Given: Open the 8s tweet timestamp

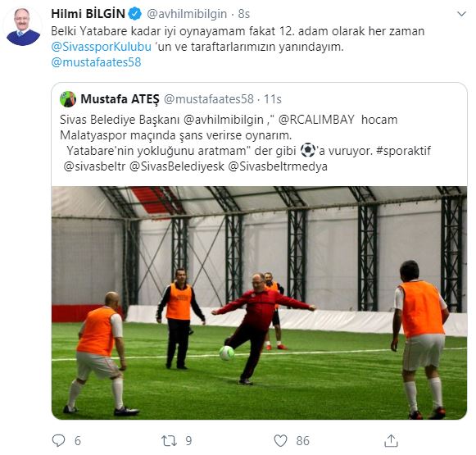Looking at the screenshot, I should [244, 14].
